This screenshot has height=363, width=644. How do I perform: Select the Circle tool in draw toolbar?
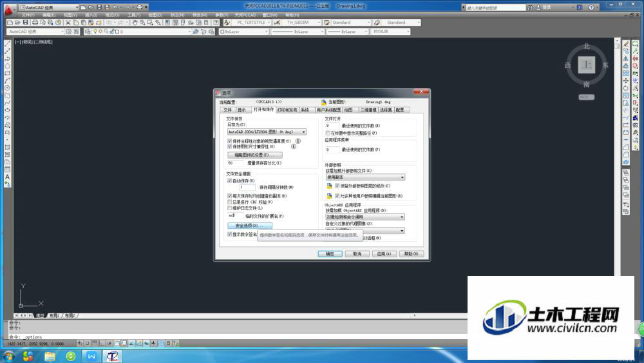(7, 88)
